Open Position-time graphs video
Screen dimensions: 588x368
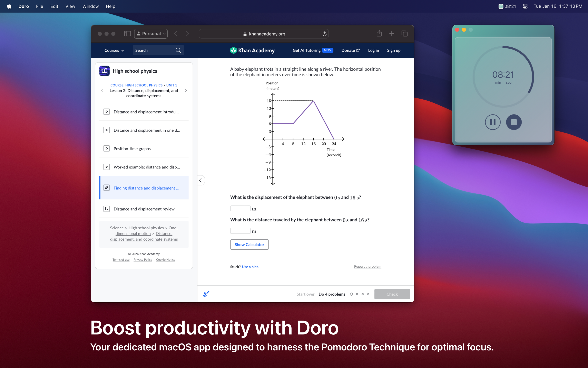(x=144, y=148)
